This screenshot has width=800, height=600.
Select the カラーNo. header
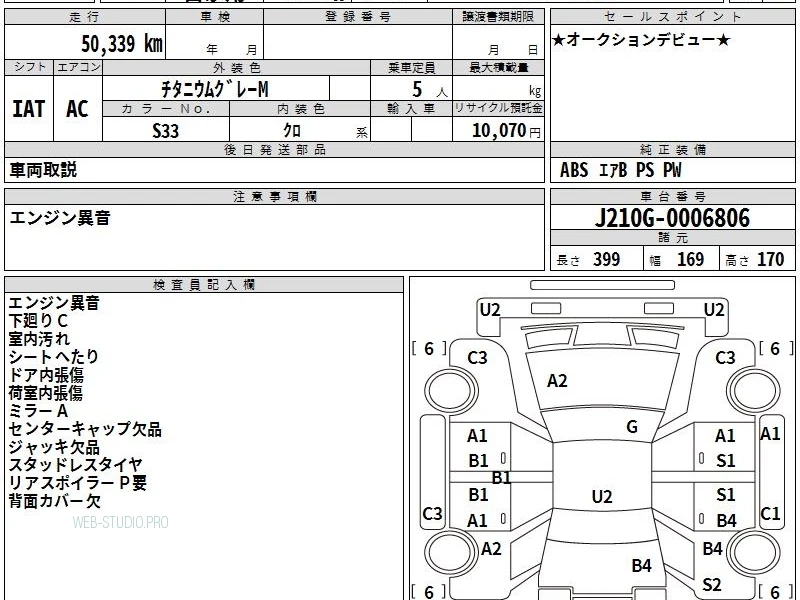click(x=166, y=109)
